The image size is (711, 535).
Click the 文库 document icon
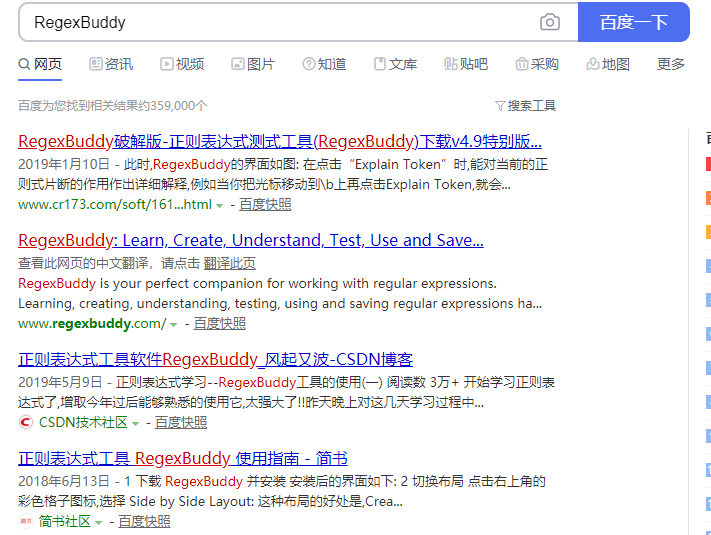[380, 64]
